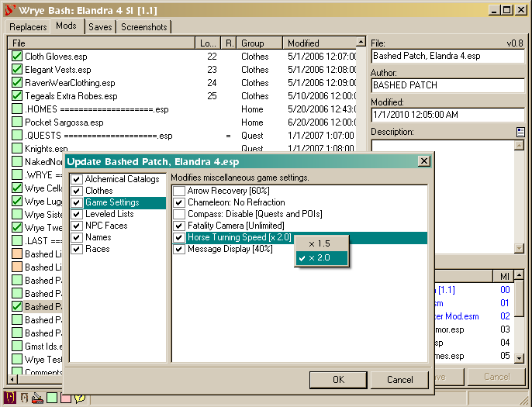
Task: Choose × 2.0 from the popup menu
Action: 322,257
